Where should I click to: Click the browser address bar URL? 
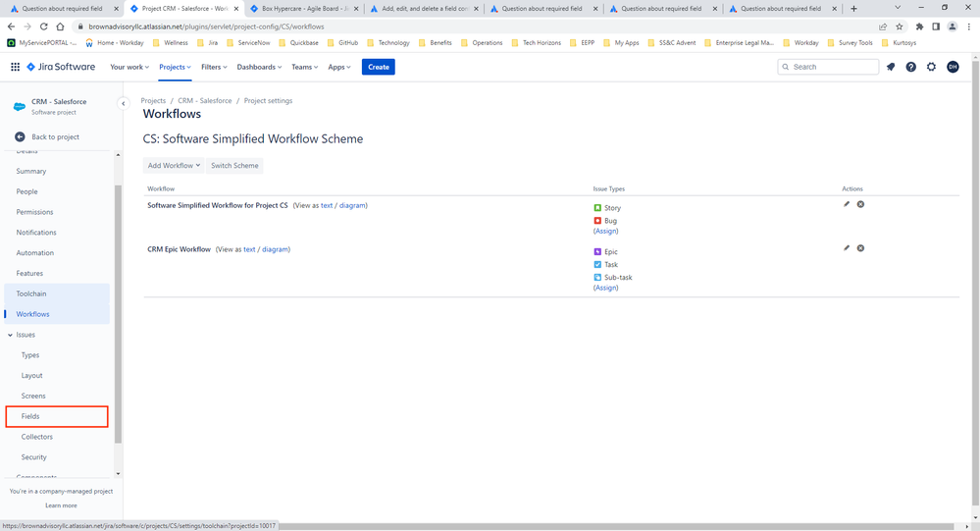[x=206, y=27]
